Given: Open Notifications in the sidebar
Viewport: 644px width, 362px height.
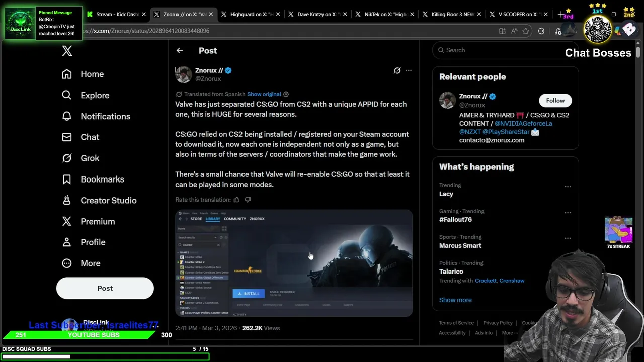Looking at the screenshot, I should (x=96, y=116).
